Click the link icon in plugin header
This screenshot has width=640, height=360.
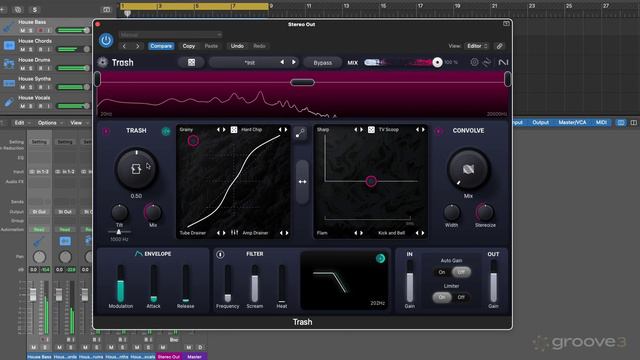tap(499, 46)
